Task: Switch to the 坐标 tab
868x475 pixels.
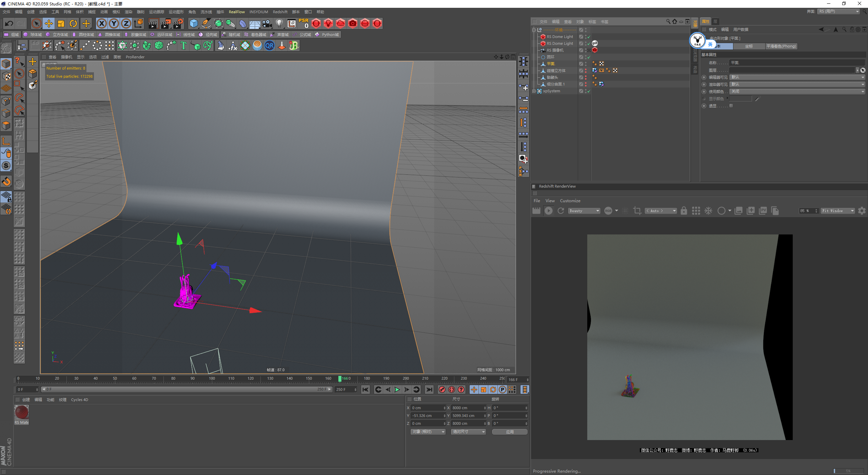Action: click(x=749, y=46)
